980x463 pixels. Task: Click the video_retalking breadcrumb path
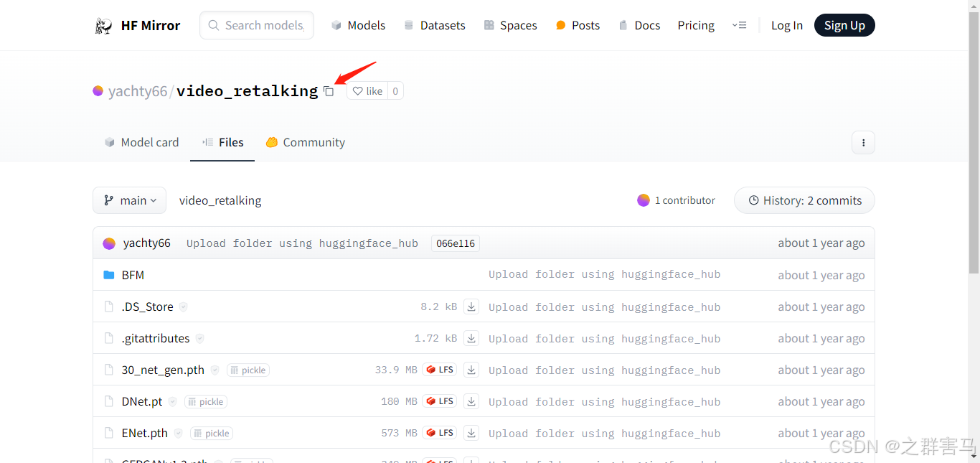click(220, 200)
